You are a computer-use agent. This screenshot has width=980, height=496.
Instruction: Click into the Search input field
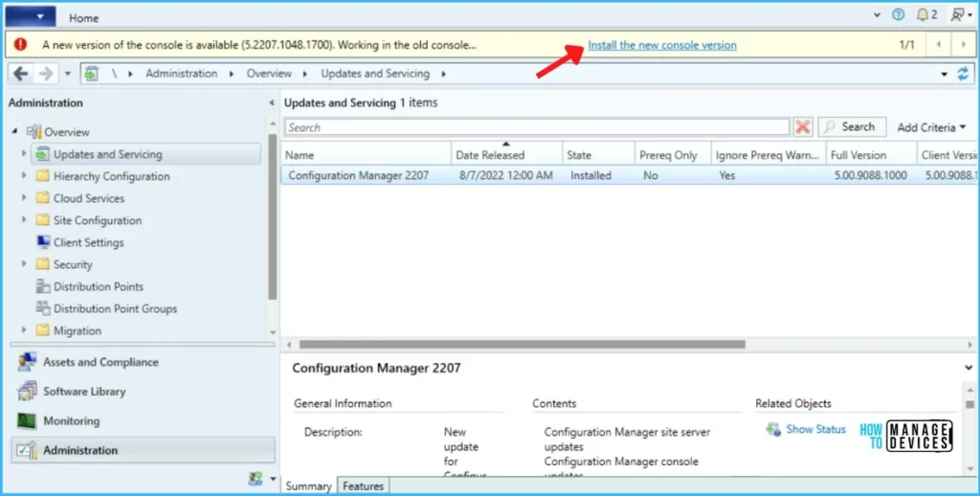(537, 127)
